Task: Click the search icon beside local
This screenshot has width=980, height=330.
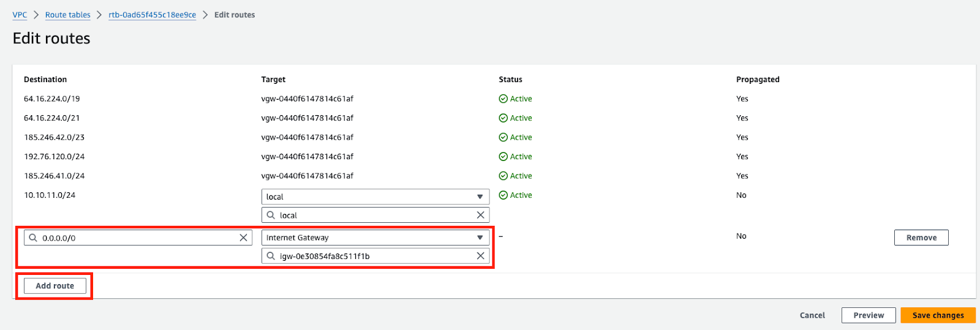Action: tap(271, 215)
